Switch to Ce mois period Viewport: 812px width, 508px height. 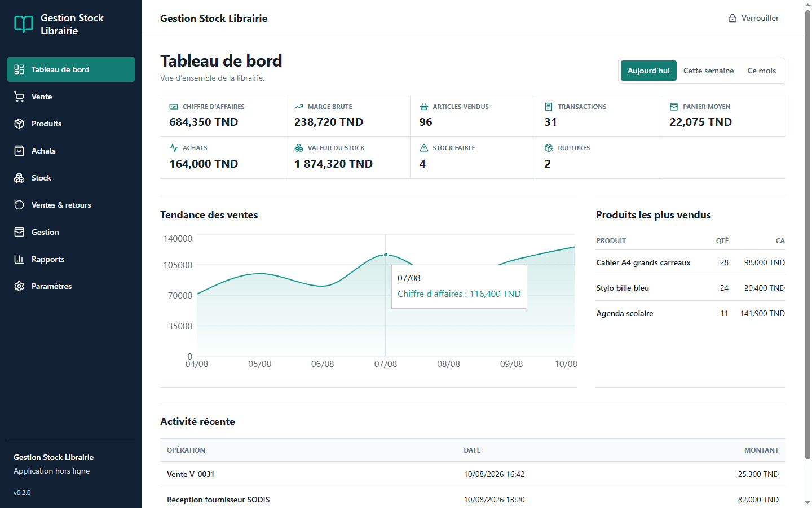(762, 71)
